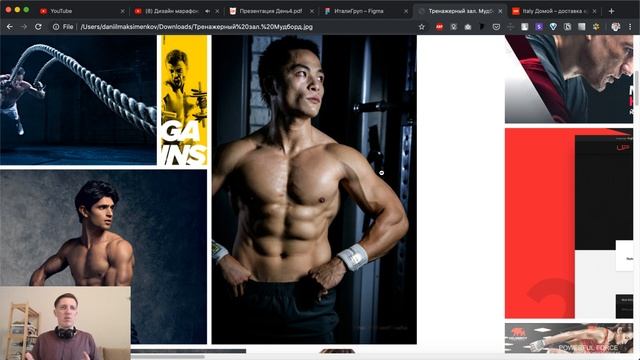
Task: Click the central shirtless athlete photo
Action: pyautogui.click(x=314, y=189)
